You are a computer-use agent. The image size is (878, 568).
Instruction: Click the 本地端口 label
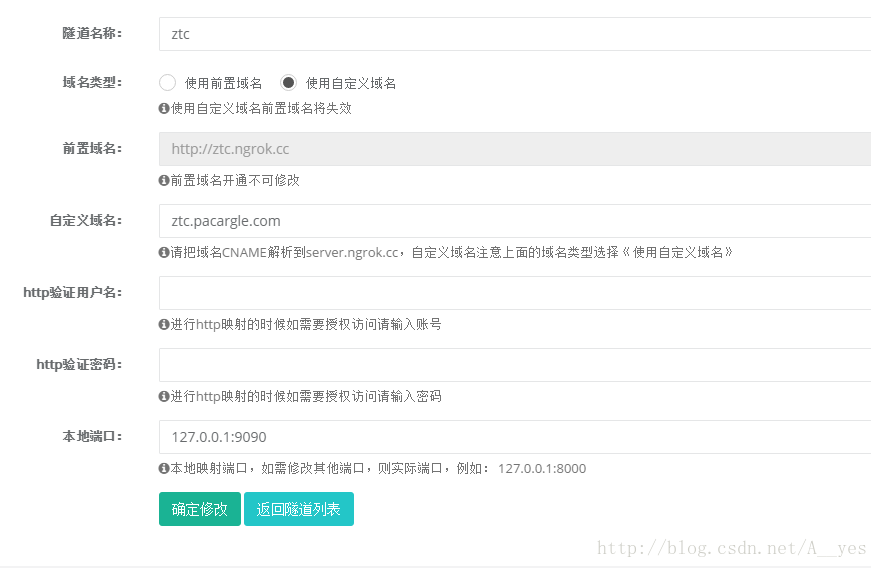[92, 436]
